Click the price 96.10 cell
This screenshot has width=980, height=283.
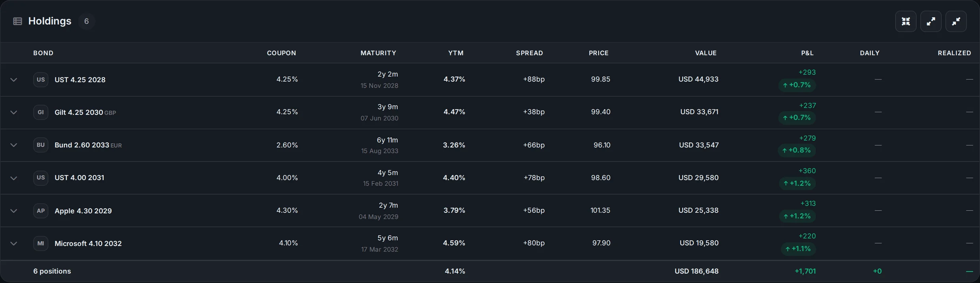[602, 145]
